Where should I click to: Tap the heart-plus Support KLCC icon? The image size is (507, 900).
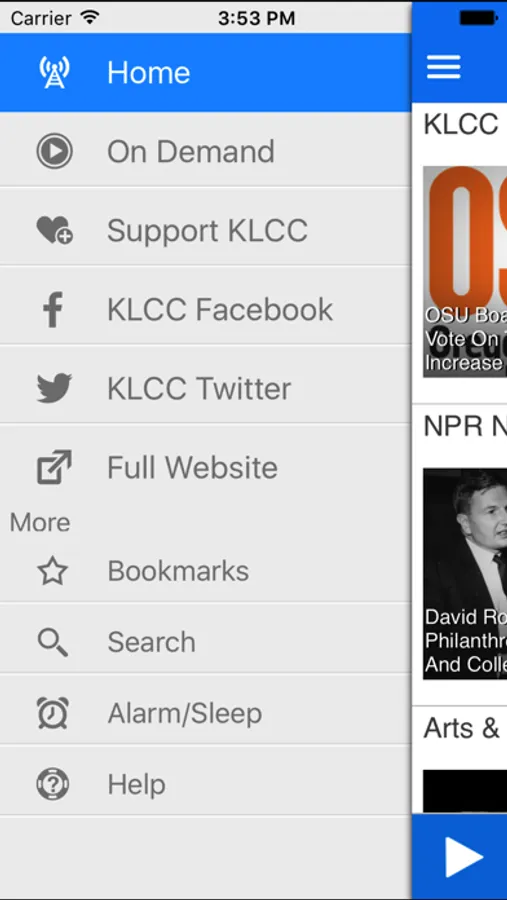54,230
